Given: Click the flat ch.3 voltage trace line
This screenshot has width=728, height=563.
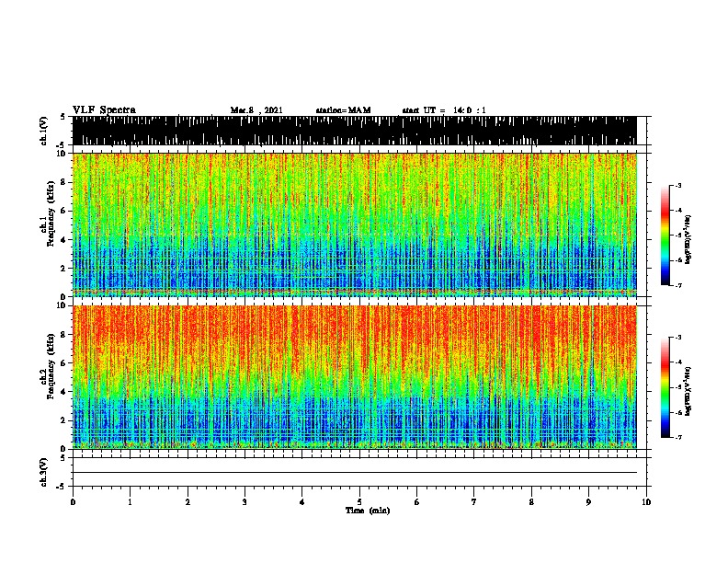Looking at the screenshot, I should (355, 473).
